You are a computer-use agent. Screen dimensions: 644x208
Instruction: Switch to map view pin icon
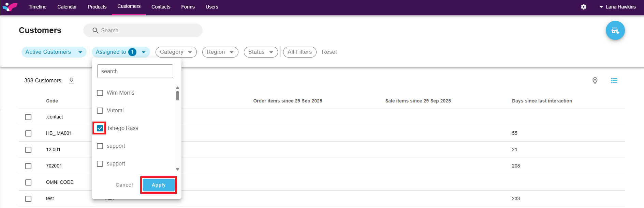coord(595,81)
